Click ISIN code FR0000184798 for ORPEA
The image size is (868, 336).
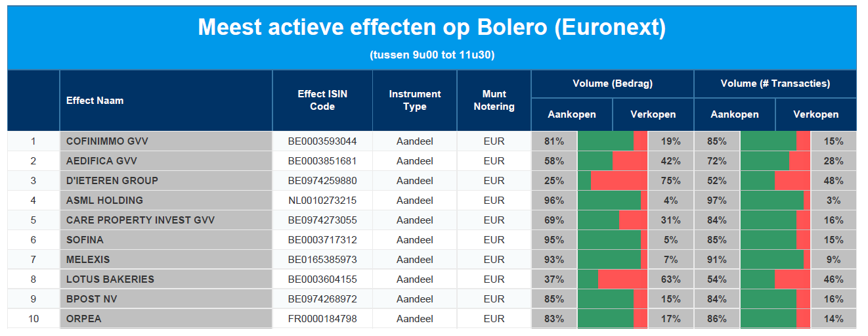322,318
